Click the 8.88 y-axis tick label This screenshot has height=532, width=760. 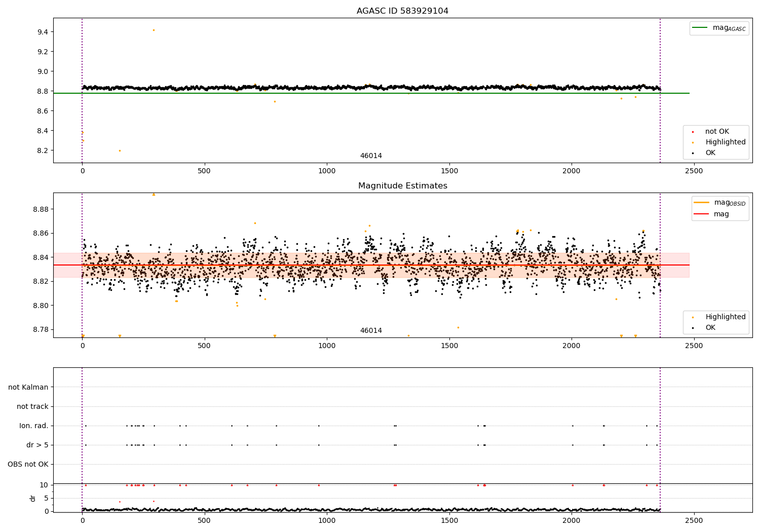41,209
